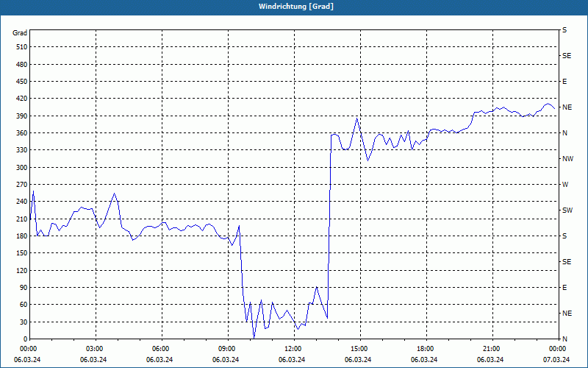Click the "Windrichtung [Grad]" chart title
This screenshot has height=368, width=588.
[x=296, y=7]
